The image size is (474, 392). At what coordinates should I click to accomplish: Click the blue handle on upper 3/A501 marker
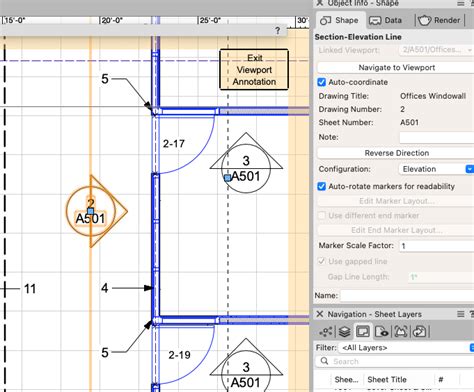tap(228, 178)
